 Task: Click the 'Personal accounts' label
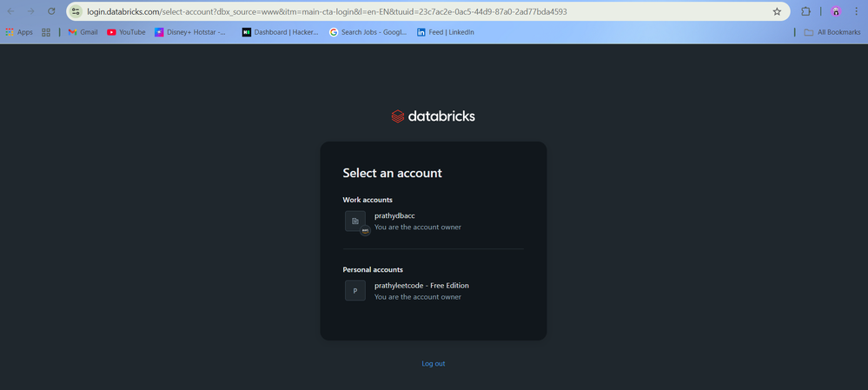[373, 269]
